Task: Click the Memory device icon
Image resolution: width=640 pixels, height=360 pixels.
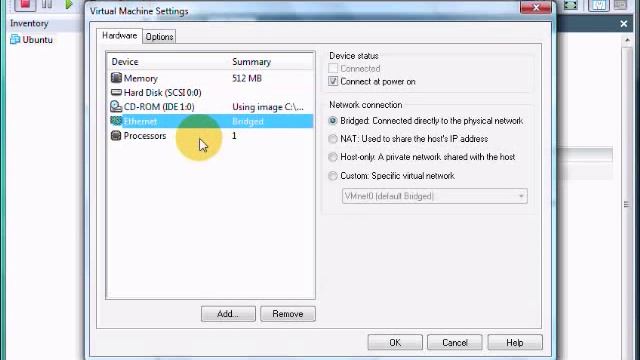Action: 116,78
